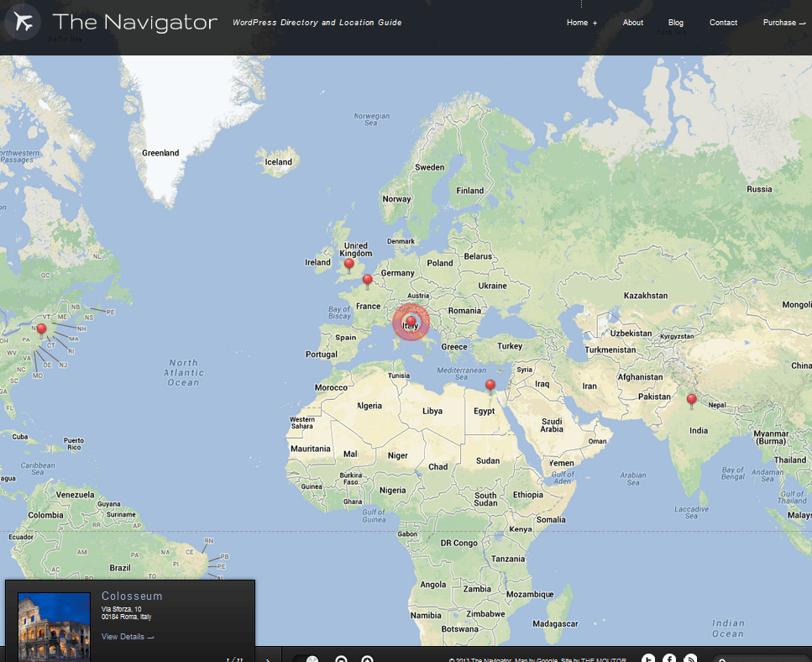The width and height of the screenshot is (812, 662).
Task: Click the Venezuela label on the map
Action: click(75, 495)
